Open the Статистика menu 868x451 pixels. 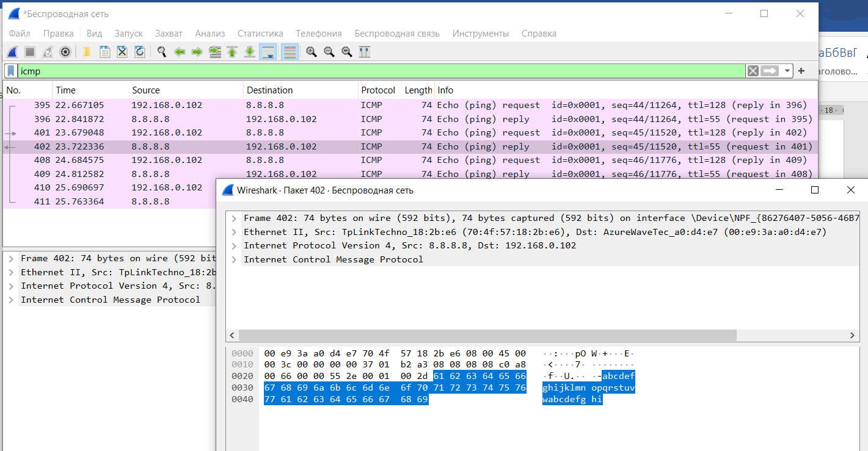click(260, 34)
